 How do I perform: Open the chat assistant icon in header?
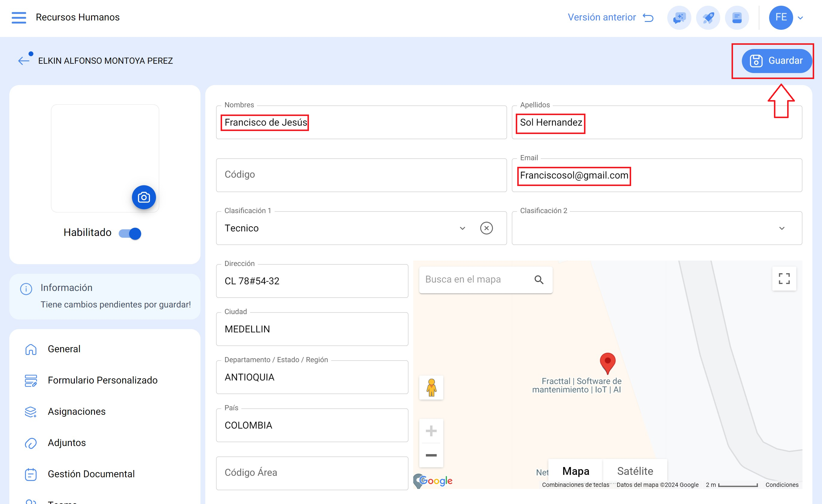click(679, 18)
